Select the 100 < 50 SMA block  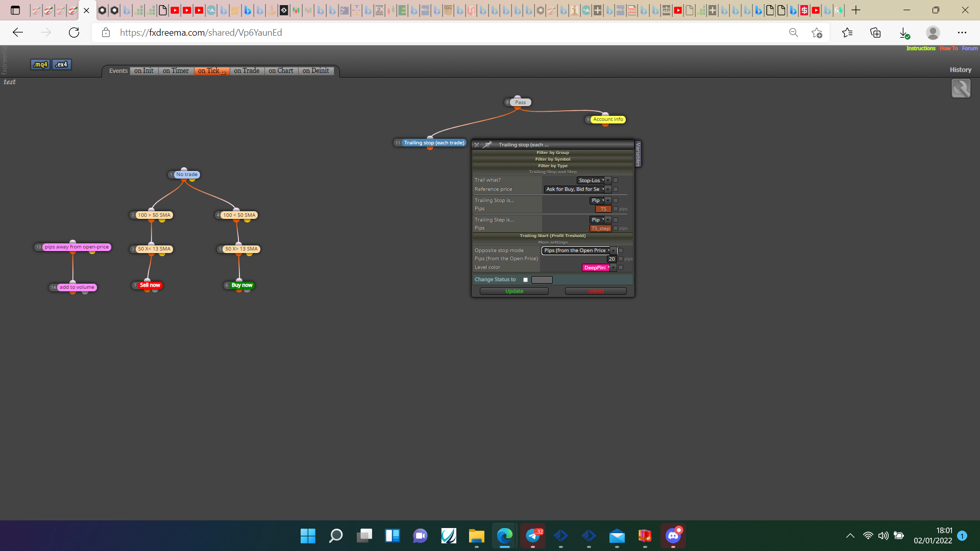(239, 215)
